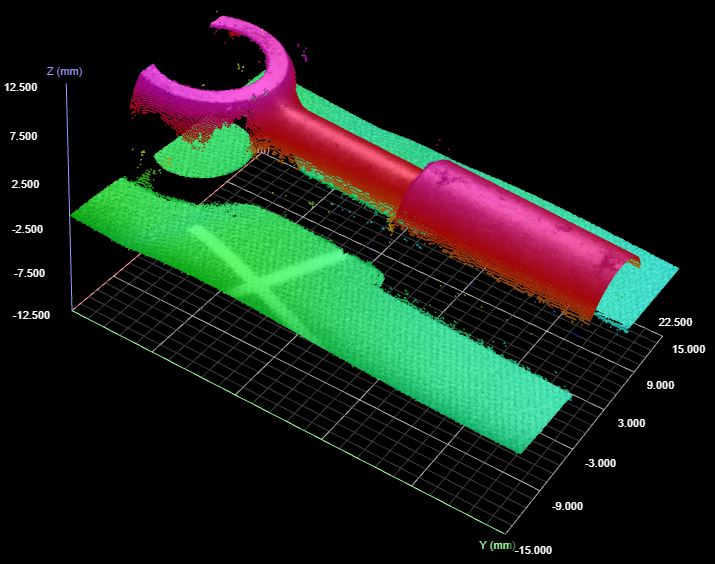Click the Y-axis tick label -3.000
Screen dimensions: 715x564
click(x=600, y=463)
